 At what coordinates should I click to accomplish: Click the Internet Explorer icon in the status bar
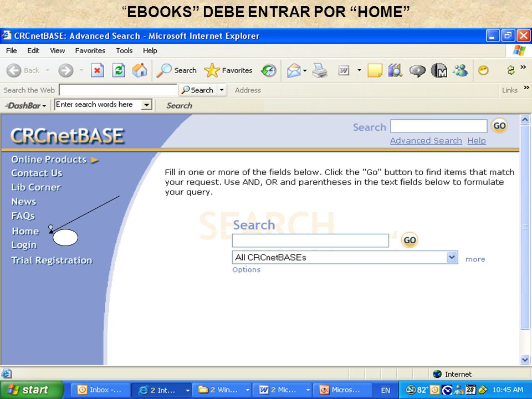pyautogui.click(x=7, y=374)
